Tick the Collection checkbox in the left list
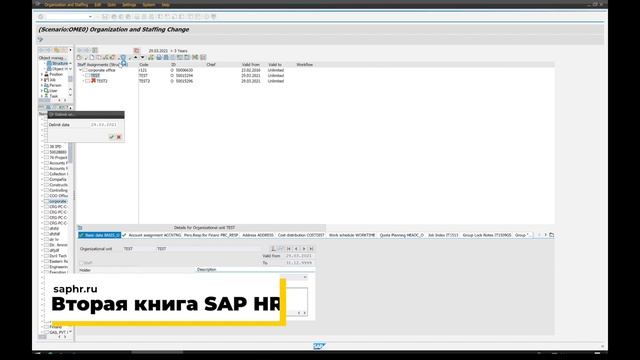640x360 pixels. 47,174
